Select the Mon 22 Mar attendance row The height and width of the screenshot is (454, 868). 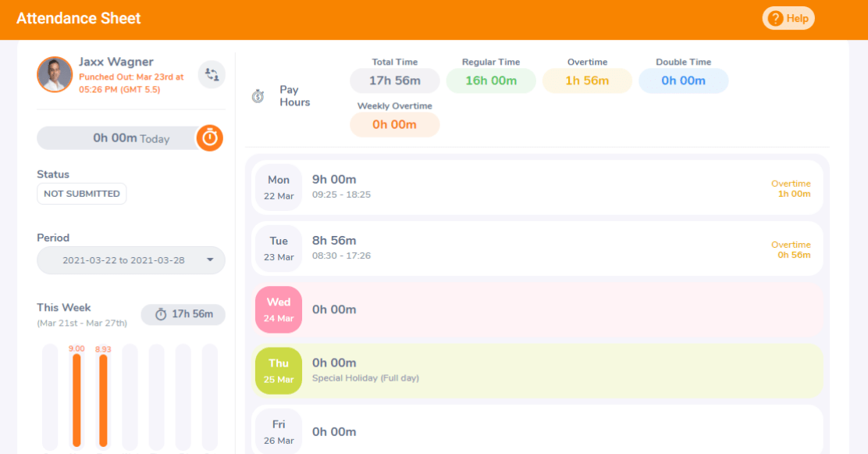536,187
